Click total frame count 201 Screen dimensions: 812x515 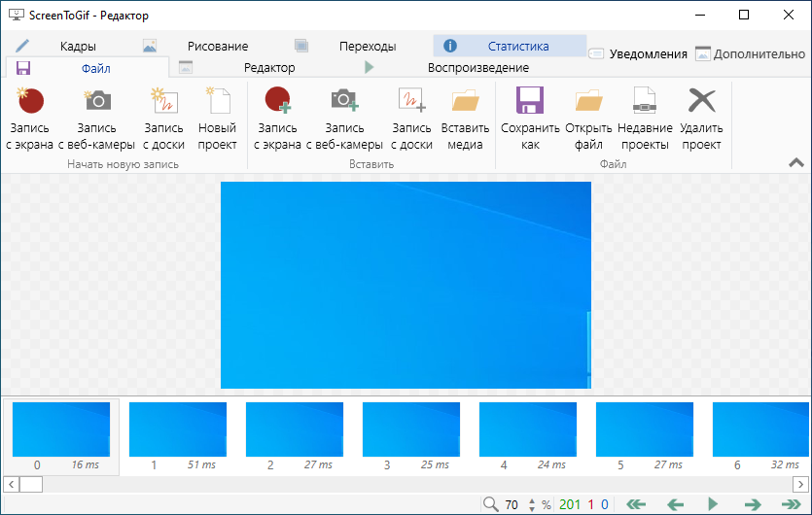click(570, 504)
